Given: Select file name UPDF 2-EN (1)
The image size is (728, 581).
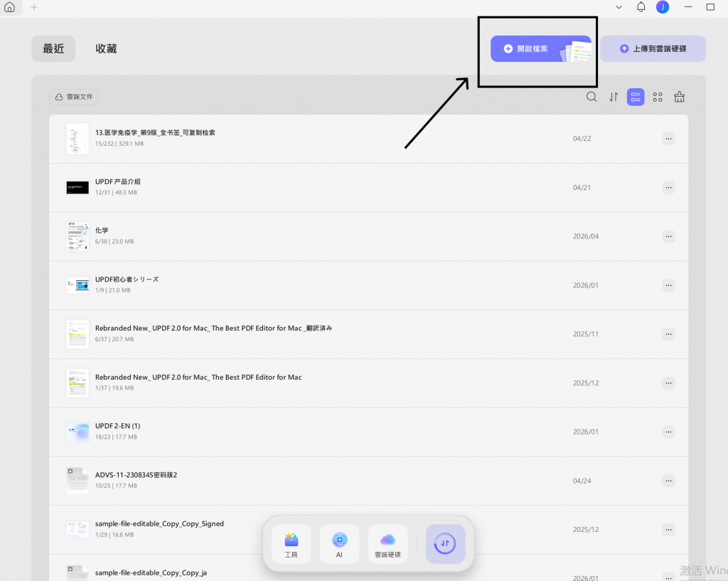Looking at the screenshot, I should click(117, 426).
